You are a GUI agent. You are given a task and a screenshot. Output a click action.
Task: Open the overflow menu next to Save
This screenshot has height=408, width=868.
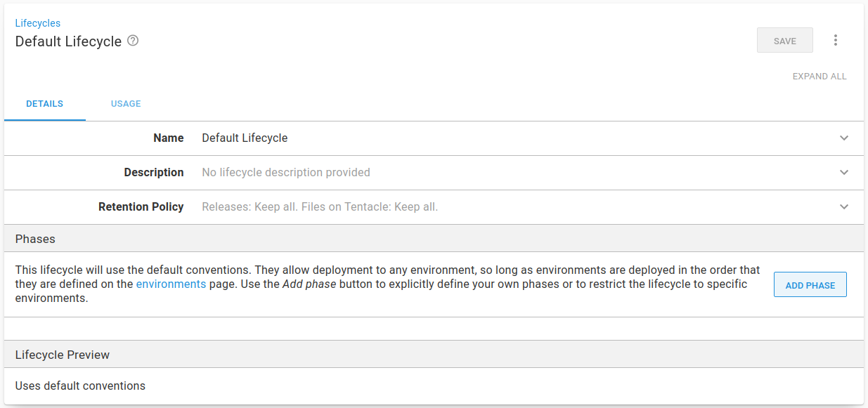(836, 40)
